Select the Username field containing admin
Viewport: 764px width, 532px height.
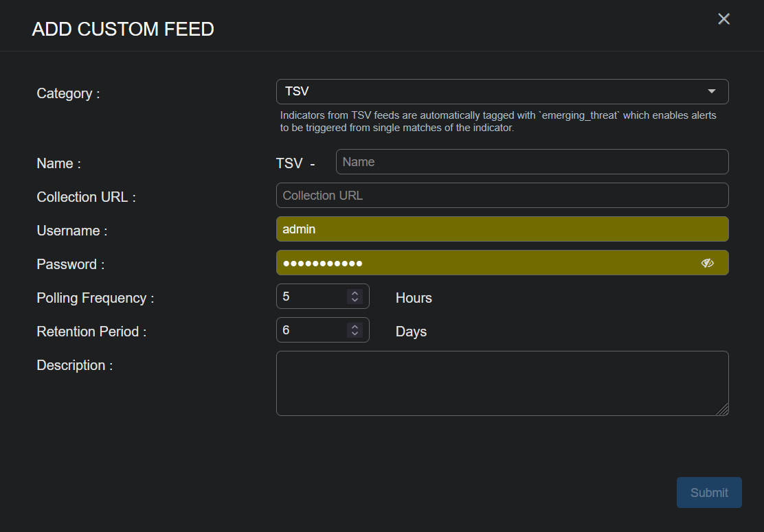(x=502, y=229)
